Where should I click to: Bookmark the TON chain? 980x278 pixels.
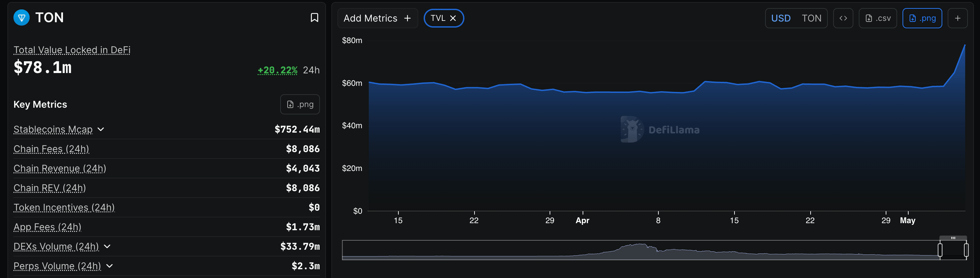[314, 18]
